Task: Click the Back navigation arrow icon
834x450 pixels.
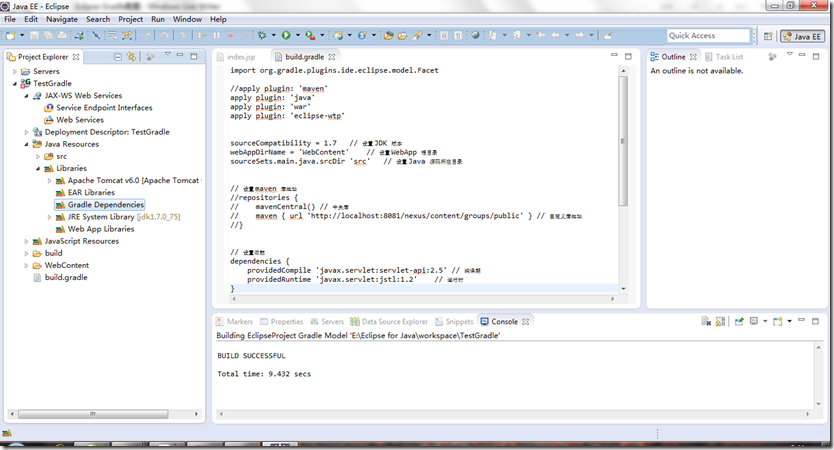Action: click(x=555, y=36)
